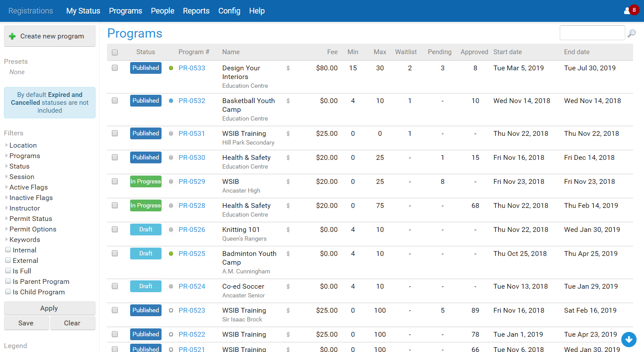Check the row checkbox for PR-0526
Viewport: 644px width, 352px height.
(115, 229)
